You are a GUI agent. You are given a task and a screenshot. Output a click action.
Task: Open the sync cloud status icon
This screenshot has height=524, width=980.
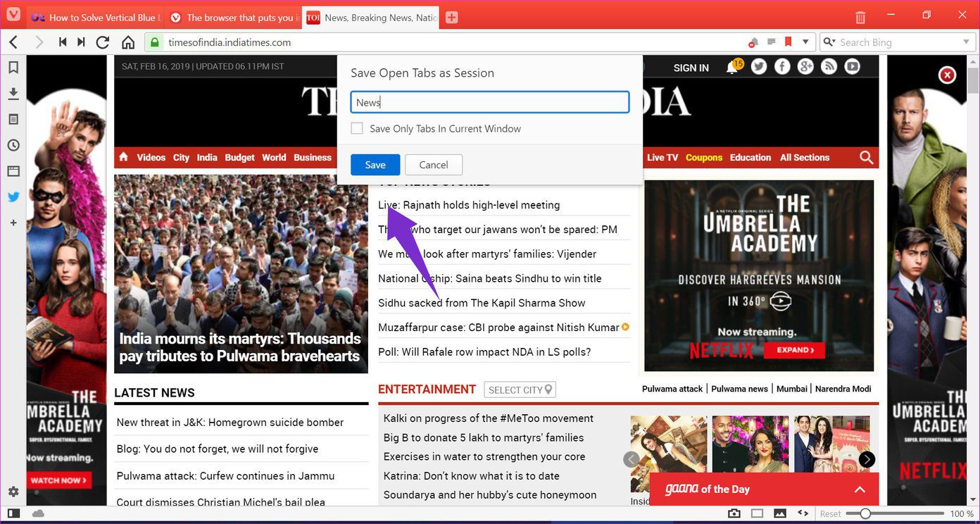pyautogui.click(x=38, y=513)
